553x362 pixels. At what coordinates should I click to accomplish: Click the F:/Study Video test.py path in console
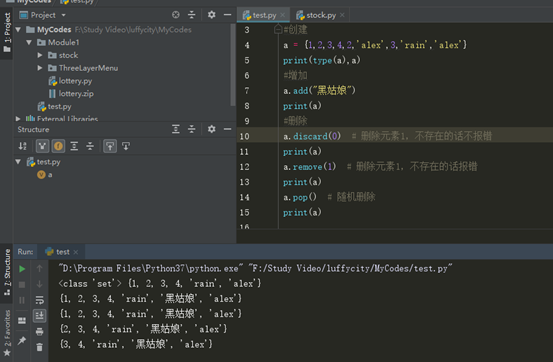click(351, 269)
